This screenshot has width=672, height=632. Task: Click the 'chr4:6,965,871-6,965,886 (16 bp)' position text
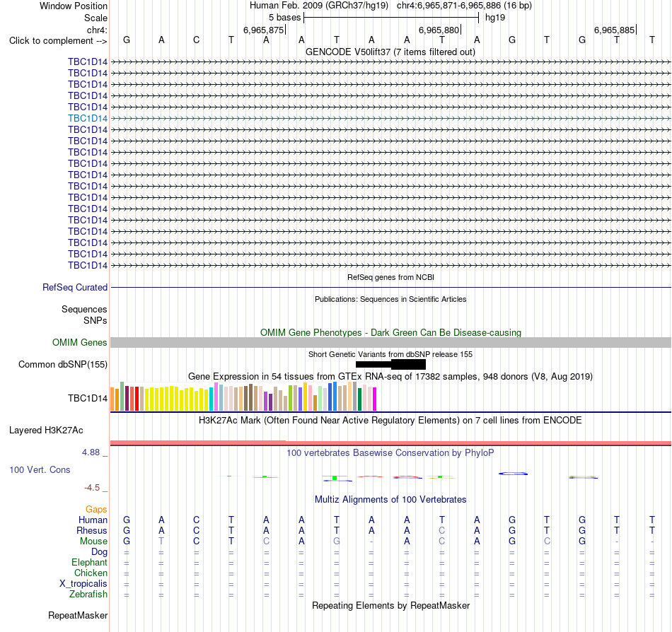click(x=464, y=6)
